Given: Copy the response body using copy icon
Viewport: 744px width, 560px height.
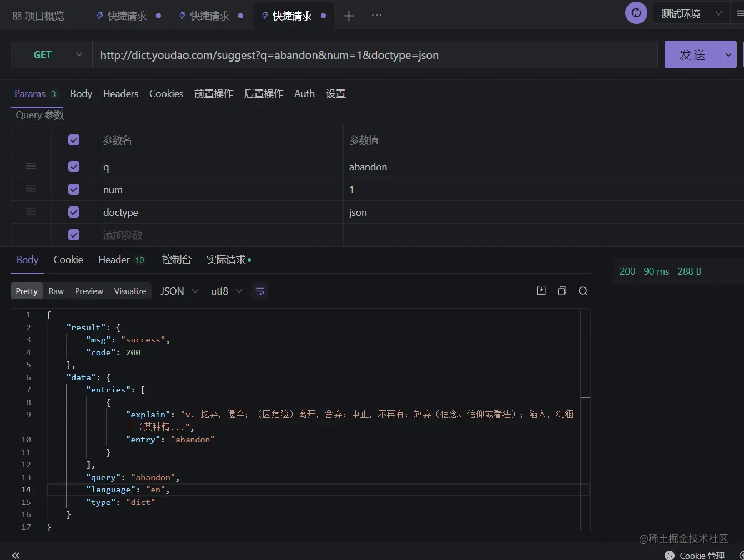Looking at the screenshot, I should pyautogui.click(x=562, y=290).
